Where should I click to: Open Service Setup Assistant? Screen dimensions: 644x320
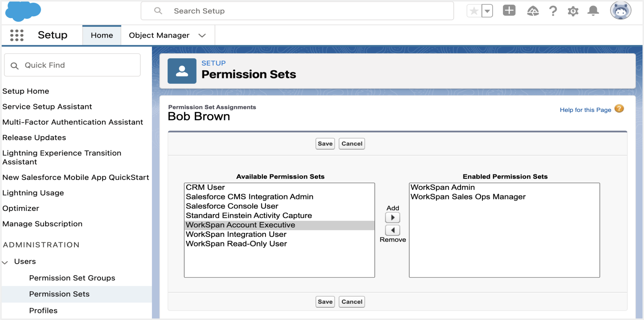pos(47,107)
